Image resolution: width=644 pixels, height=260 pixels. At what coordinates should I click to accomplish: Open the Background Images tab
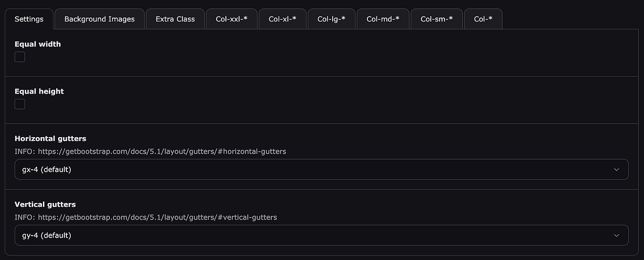[100, 19]
